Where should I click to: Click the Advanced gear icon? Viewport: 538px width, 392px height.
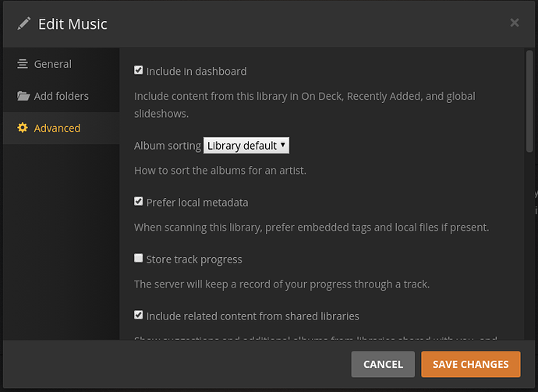pyautogui.click(x=23, y=128)
